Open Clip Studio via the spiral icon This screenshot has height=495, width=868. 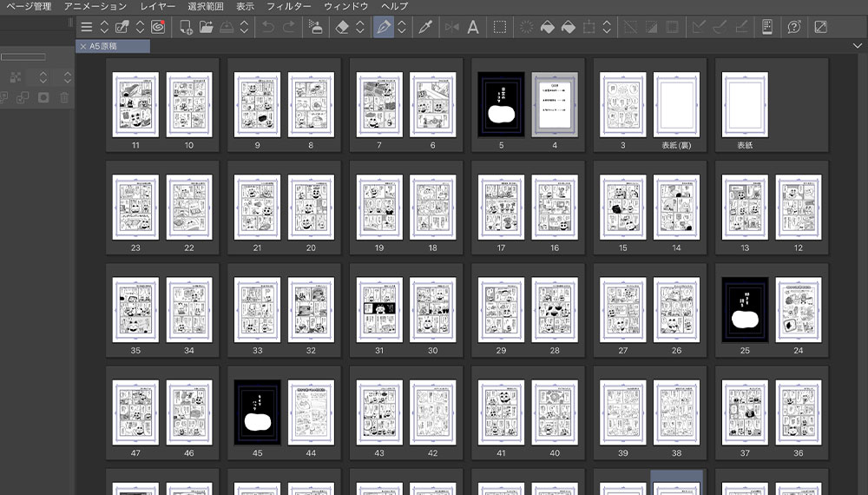[158, 27]
